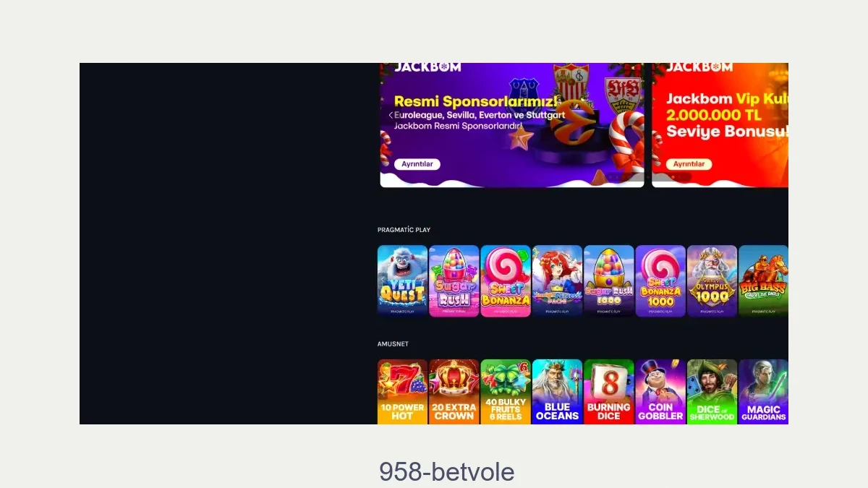Image resolution: width=868 pixels, height=488 pixels.
Task: Select the Sugar Rush 1000 game
Action: click(609, 281)
